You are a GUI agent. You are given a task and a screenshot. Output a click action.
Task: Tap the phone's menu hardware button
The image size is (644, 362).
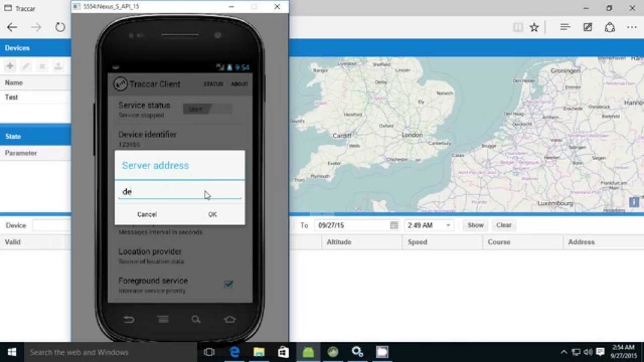[x=163, y=319]
